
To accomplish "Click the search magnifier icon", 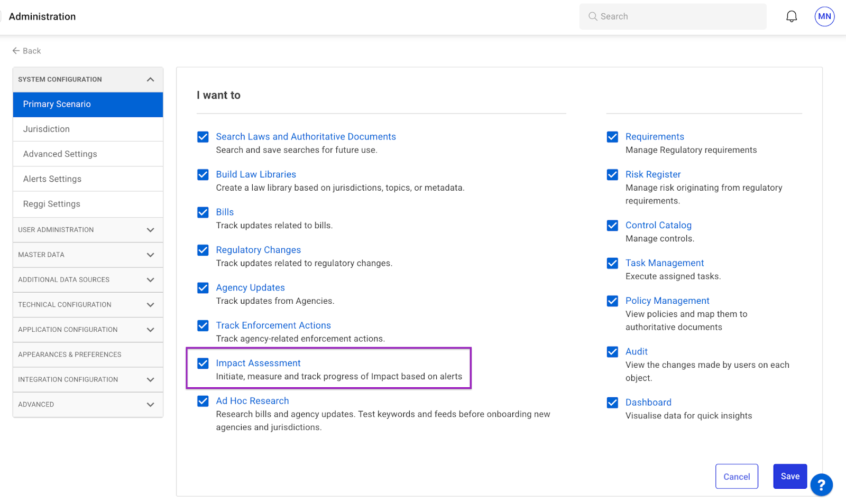I will point(593,16).
